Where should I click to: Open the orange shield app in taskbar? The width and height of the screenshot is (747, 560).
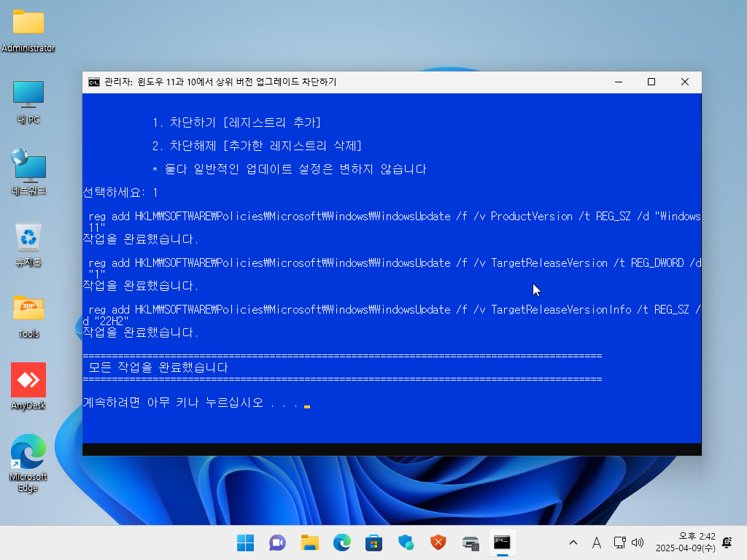tap(438, 542)
